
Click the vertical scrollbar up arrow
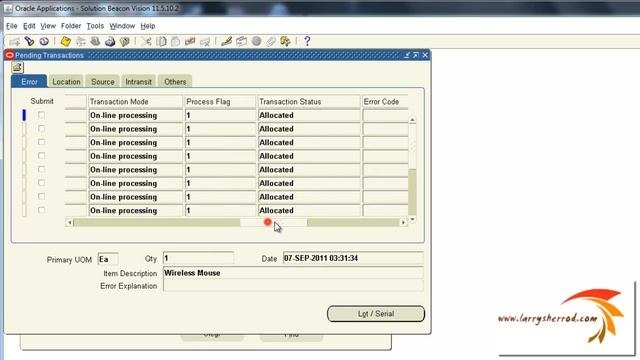(x=412, y=120)
